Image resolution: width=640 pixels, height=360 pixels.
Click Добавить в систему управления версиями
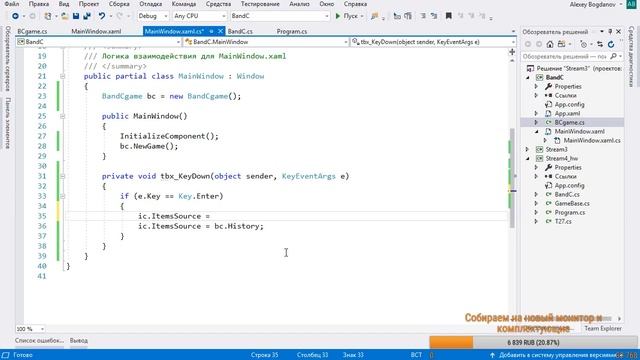[557, 355]
